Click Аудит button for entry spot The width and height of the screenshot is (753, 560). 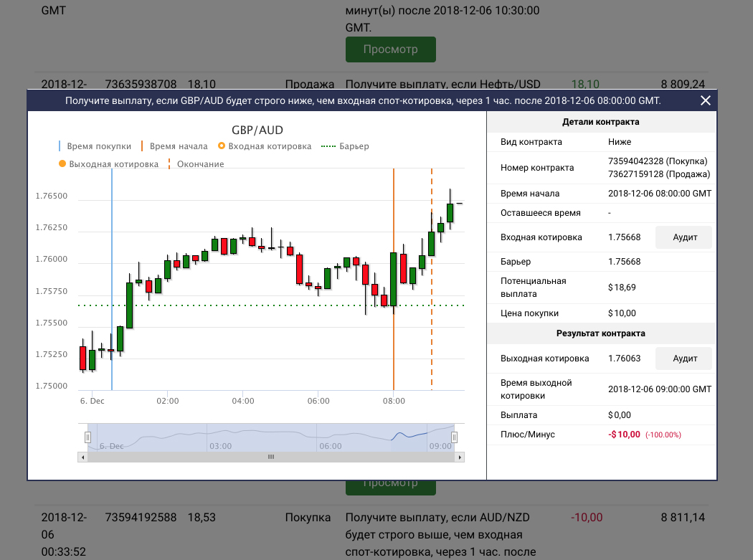coord(685,237)
